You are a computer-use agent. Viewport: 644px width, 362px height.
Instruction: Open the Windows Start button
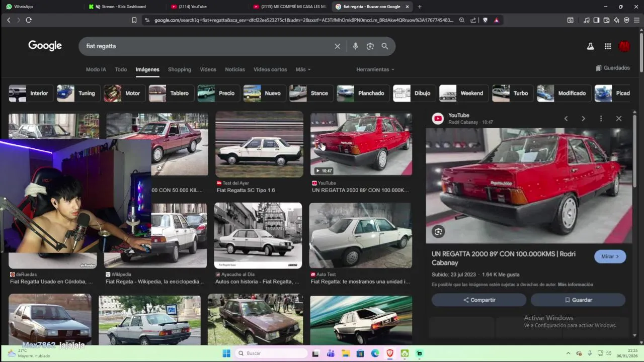[226, 353]
